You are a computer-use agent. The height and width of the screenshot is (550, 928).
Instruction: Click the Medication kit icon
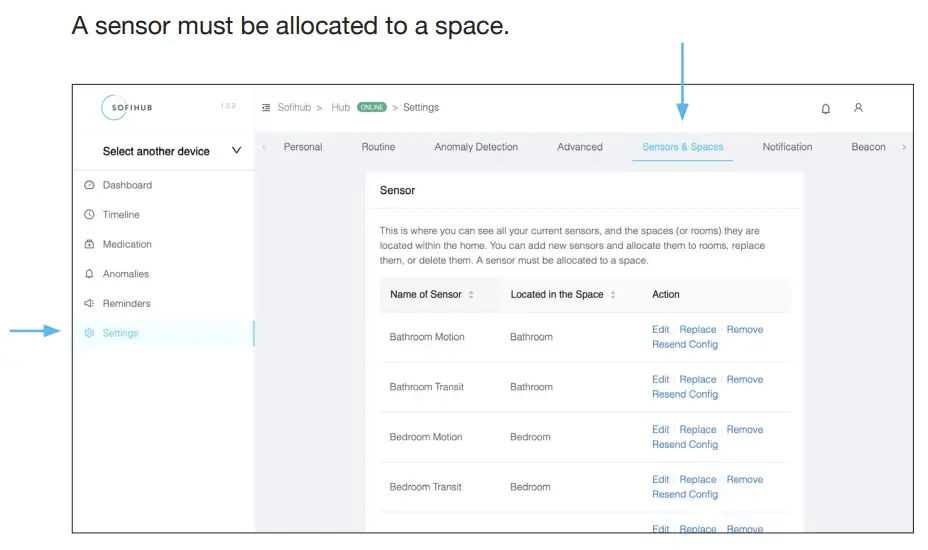click(x=89, y=244)
